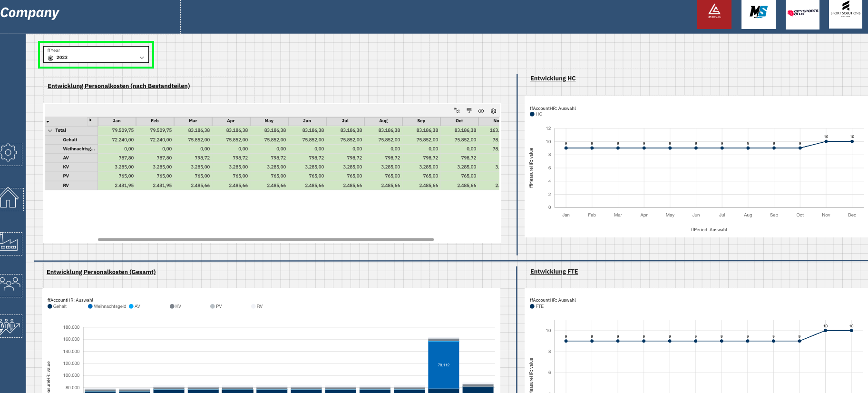Click the table's horizontal scrollbar
Screen dimensions: 868x393
(x=265, y=239)
